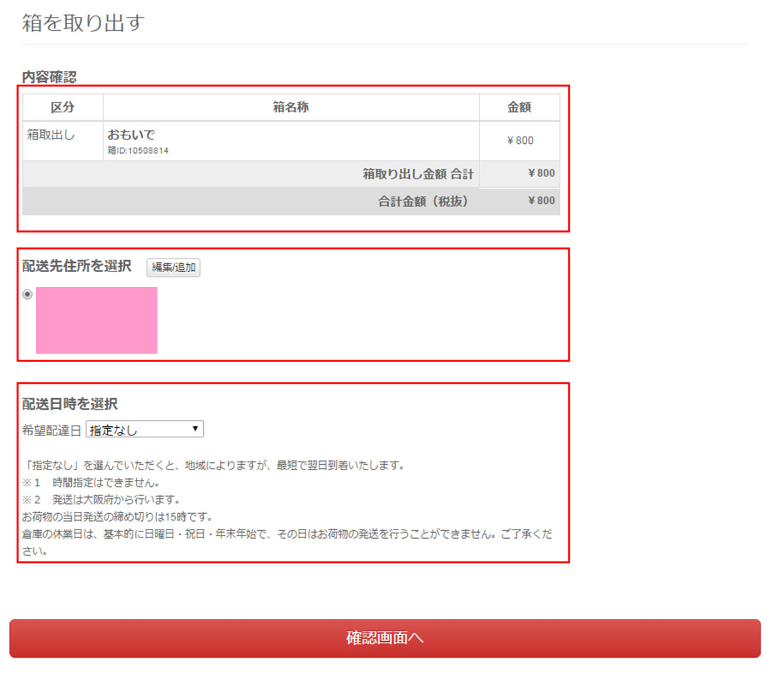Click the ※1 時間指定はできません note
Viewport: 784px width, 693px height.
coord(91,482)
